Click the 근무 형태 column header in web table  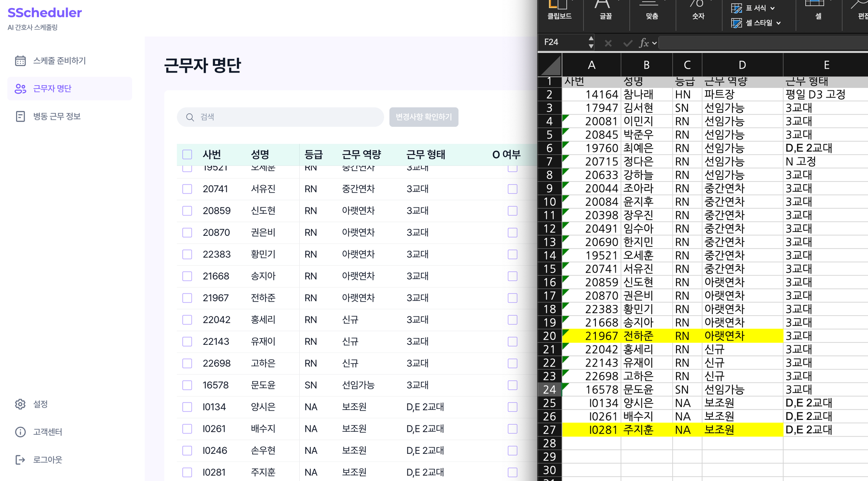click(x=426, y=154)
